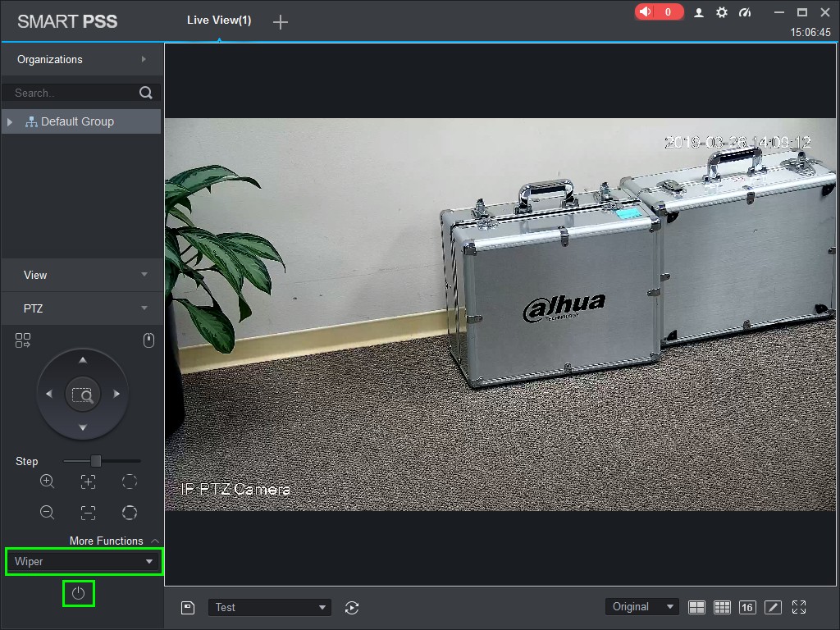Toggle fullscreen video view
Viewport: 840px width, 630px height.
[x=799, y=607]
